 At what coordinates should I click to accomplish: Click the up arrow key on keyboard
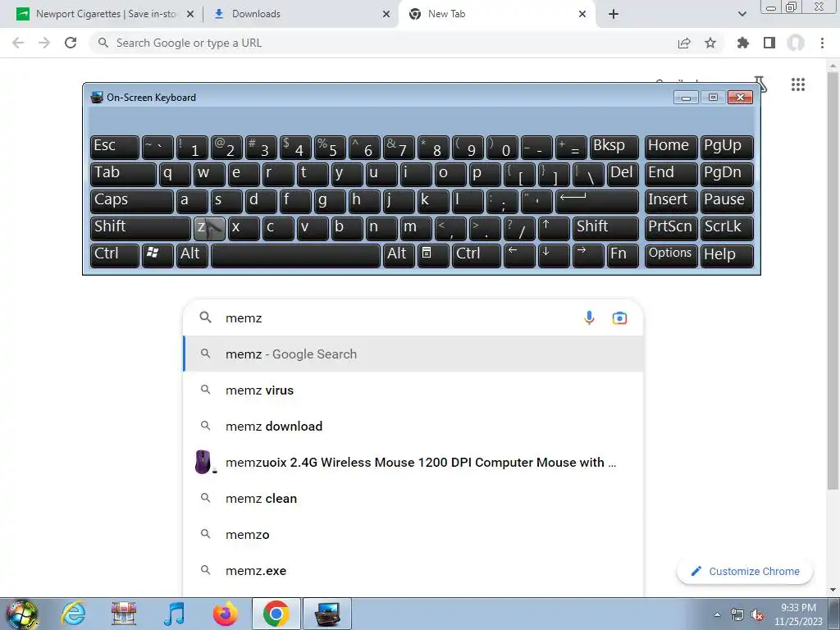point(554,228)
